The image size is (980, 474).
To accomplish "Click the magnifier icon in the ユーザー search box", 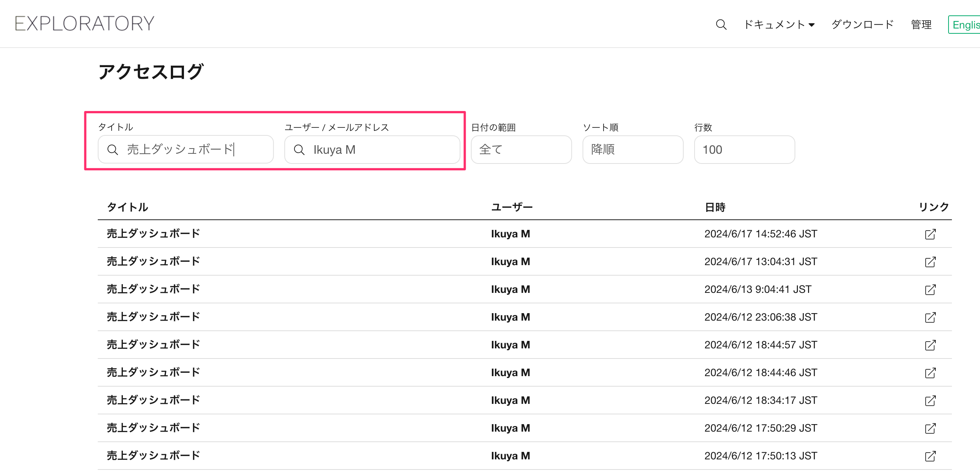I will 299,150.
